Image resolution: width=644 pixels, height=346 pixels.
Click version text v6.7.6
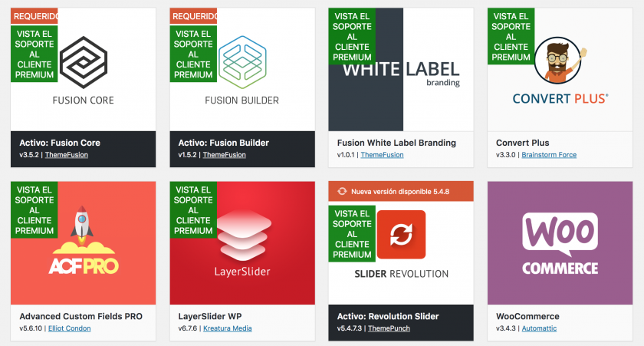188,328
